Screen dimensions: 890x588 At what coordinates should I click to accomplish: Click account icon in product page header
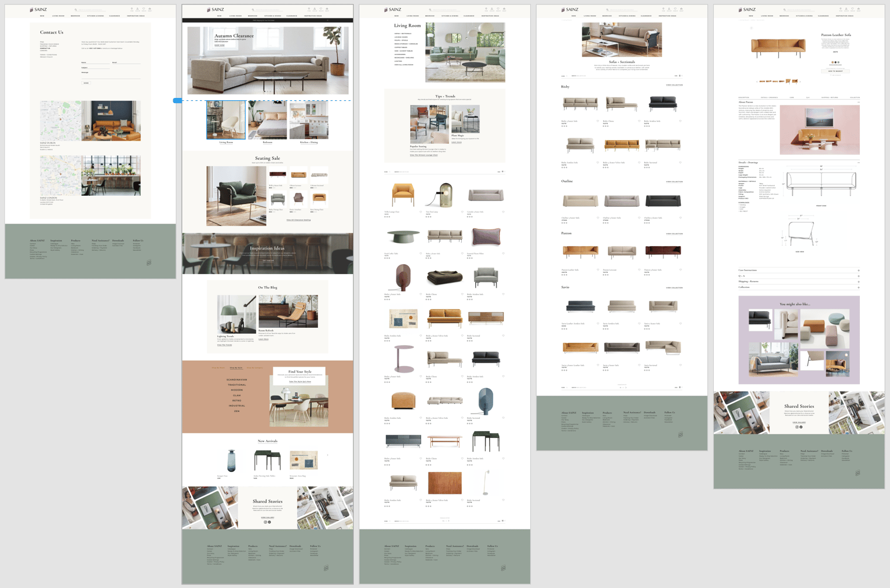[846, 9]
